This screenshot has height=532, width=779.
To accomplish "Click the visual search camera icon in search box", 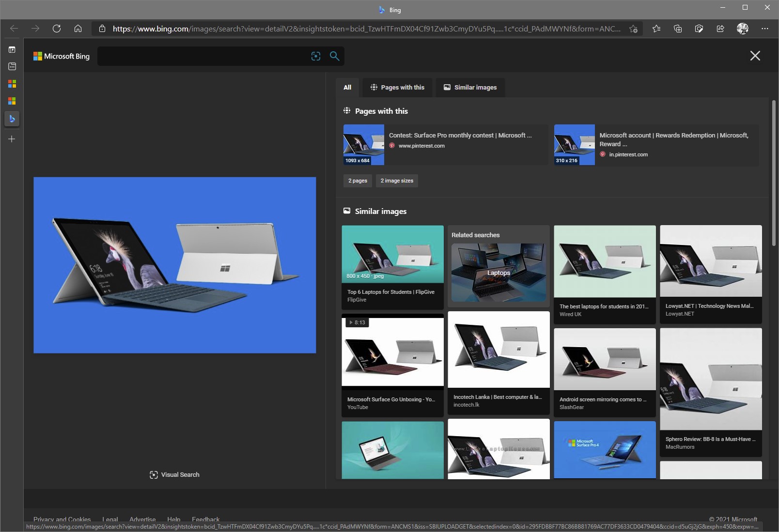I will (316, 56).
